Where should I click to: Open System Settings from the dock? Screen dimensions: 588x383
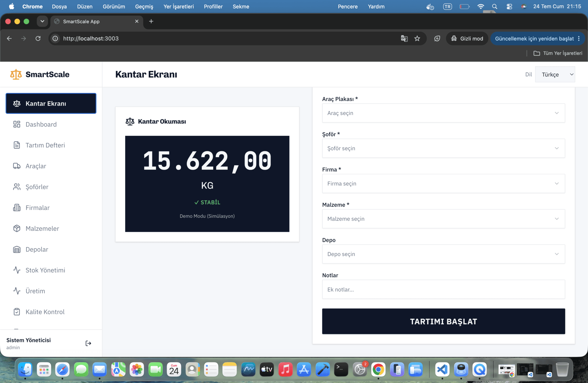[x=360, y=370]
